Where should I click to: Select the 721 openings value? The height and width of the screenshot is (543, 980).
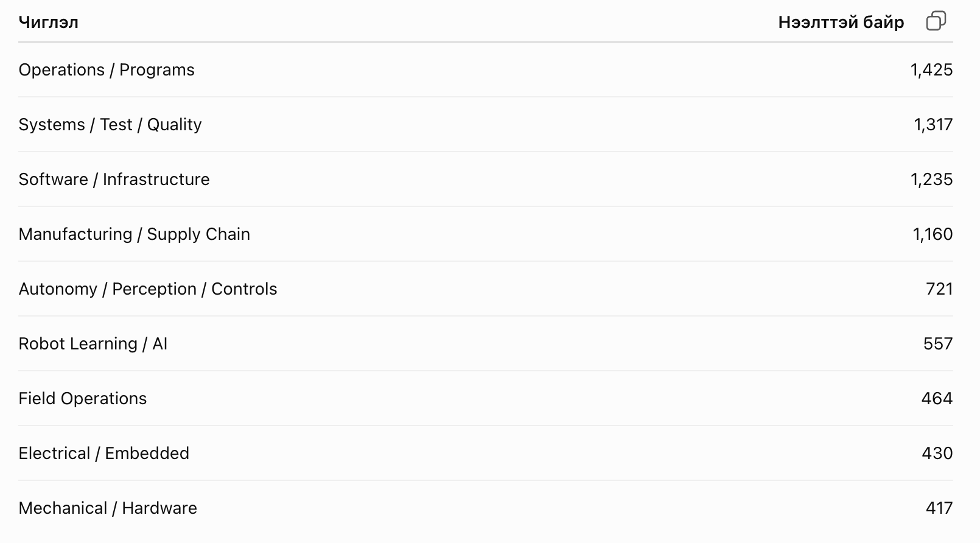coord(939,289)
